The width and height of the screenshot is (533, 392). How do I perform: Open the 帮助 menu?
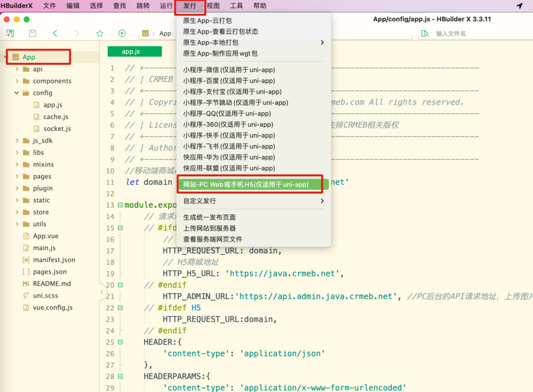[x=260, y=6]
